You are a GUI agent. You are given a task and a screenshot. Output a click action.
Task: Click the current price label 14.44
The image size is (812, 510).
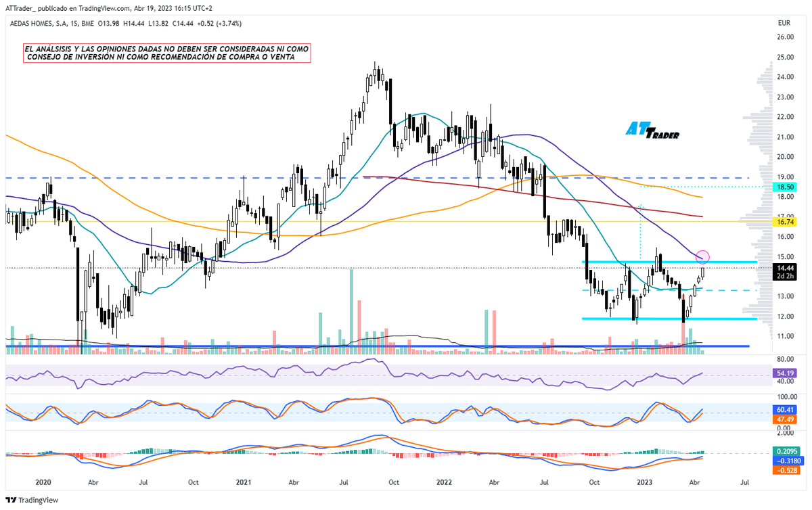pos(784,268)
